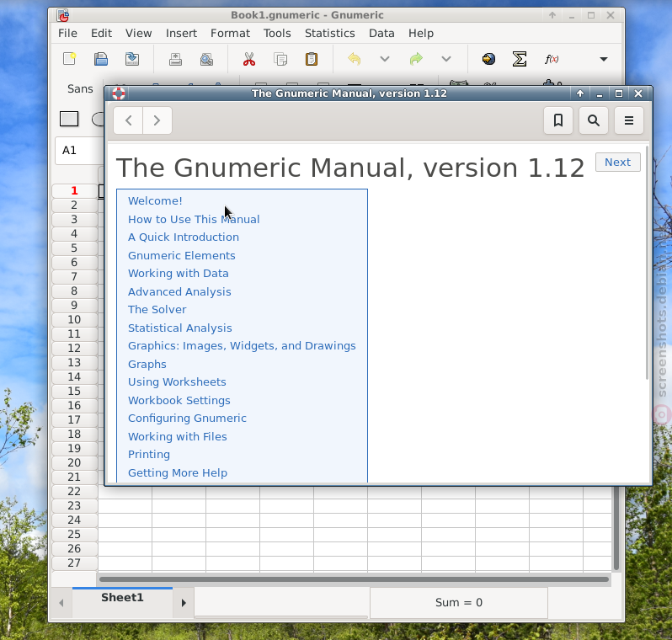Show next sheet tabs with right arrow
This screenshot has height=640, width=672.
(x=184, y=603)
